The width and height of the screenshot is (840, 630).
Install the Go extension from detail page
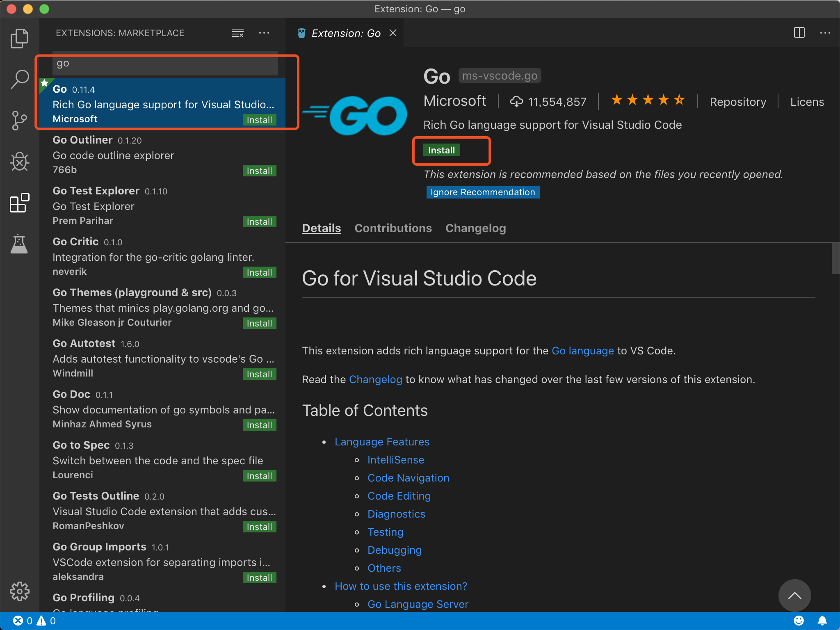tap(442, 150)
